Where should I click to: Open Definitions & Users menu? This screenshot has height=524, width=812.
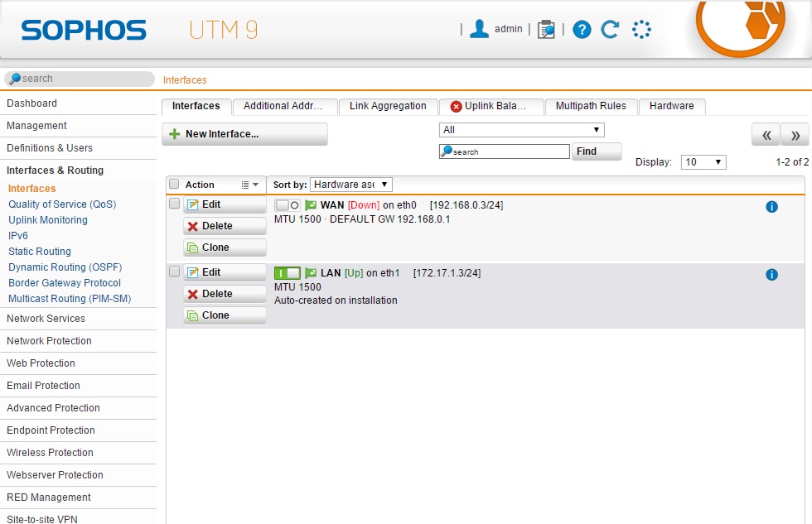tap(78, 148)
